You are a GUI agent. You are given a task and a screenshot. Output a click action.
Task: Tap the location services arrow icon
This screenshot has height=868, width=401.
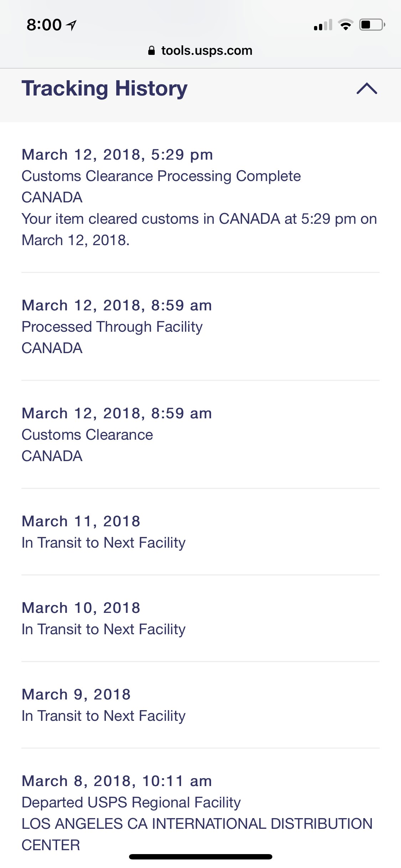coord(72,25)
